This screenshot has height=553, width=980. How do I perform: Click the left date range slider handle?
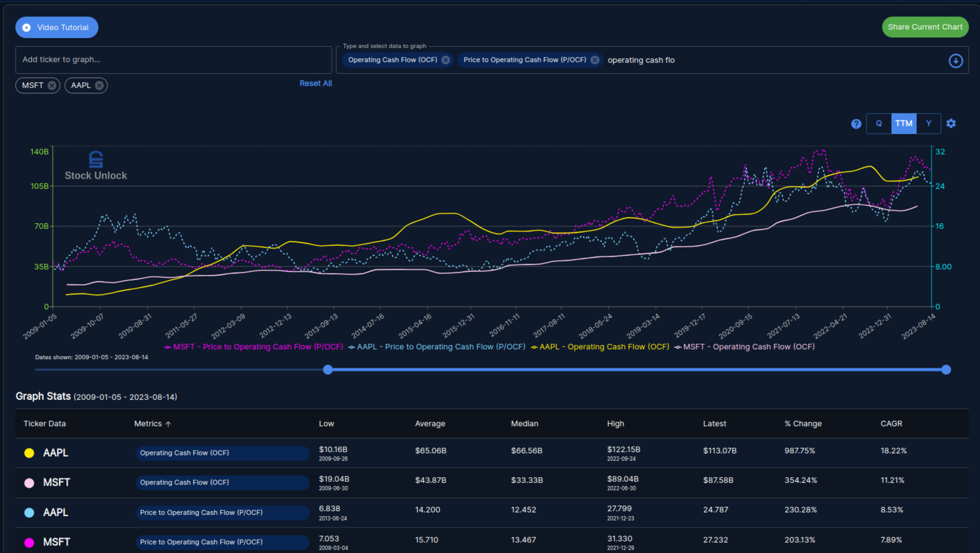pyautogui.click(x=327, y=369)
